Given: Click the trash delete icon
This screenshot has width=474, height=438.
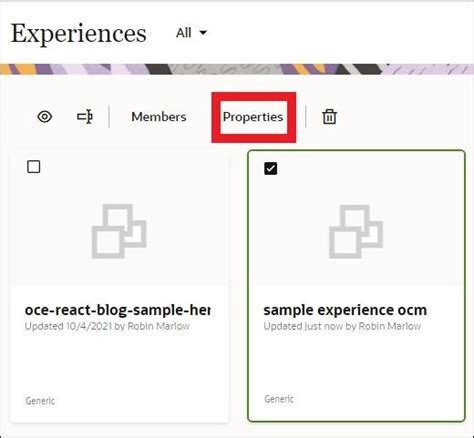Looking at the screenshot, I should click(x=329, y=117).
